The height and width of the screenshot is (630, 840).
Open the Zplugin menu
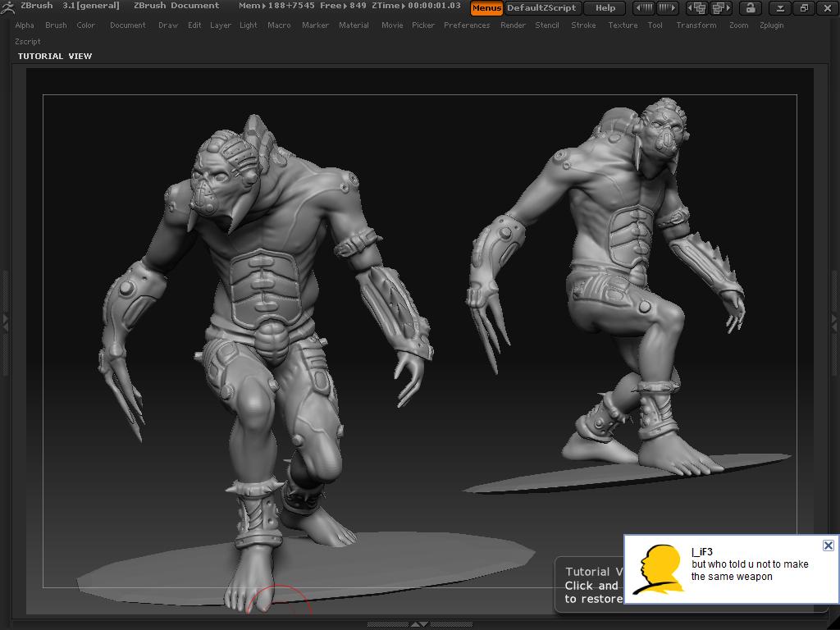click(x=771, y=25)
